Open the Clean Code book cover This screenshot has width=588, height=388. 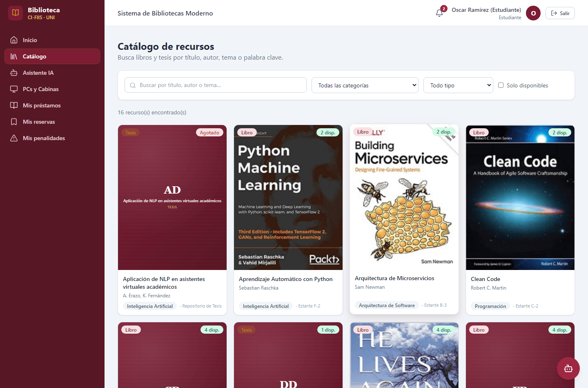click(520, 198)
